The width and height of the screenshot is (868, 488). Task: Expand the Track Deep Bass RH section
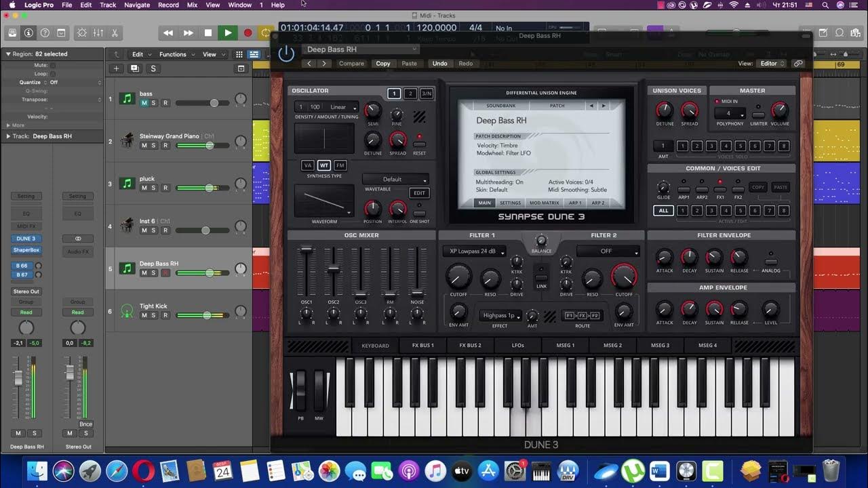tap(8, 136)
